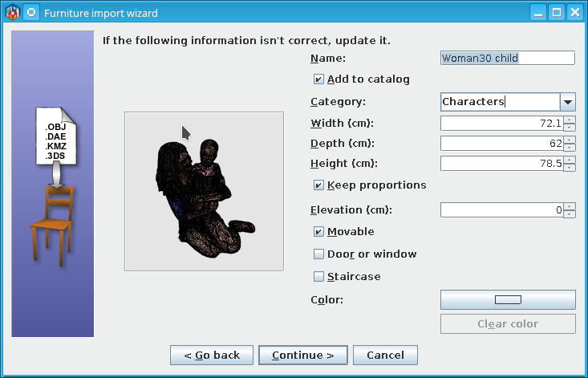Decrease Width with the down spinner arrow
The image size is (588, 378).
570,127
